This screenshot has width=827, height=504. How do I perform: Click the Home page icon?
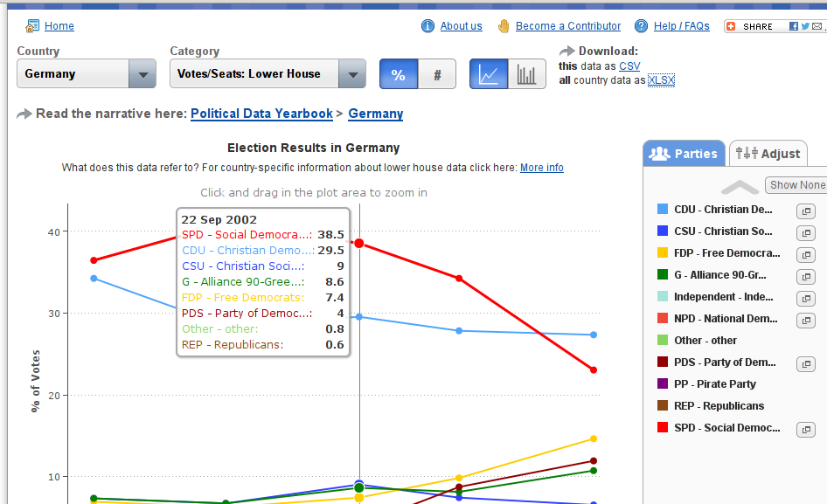pyautogui.click(x=32, y=26)
